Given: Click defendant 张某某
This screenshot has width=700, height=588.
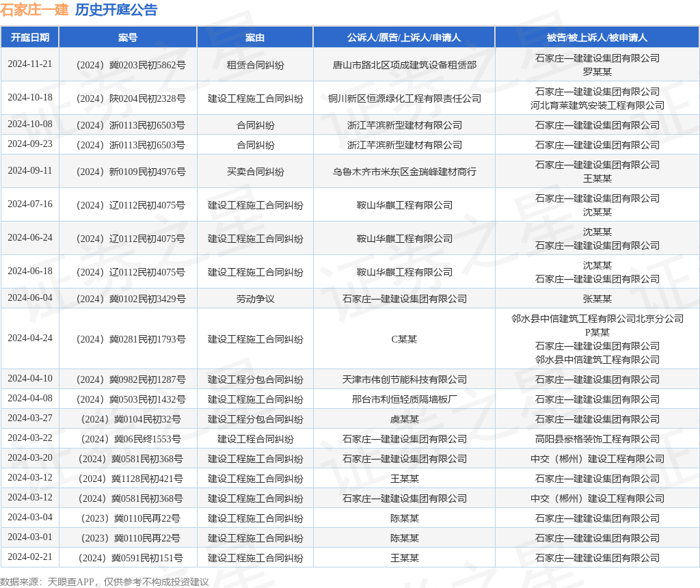Looking at the screenshot, I should click(597, 299).
